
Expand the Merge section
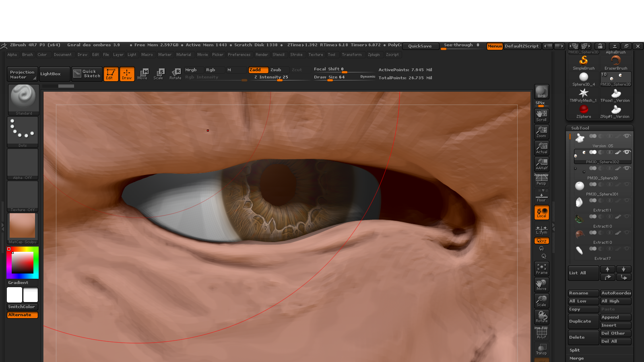pyautogui.click(x=576, y=358)
